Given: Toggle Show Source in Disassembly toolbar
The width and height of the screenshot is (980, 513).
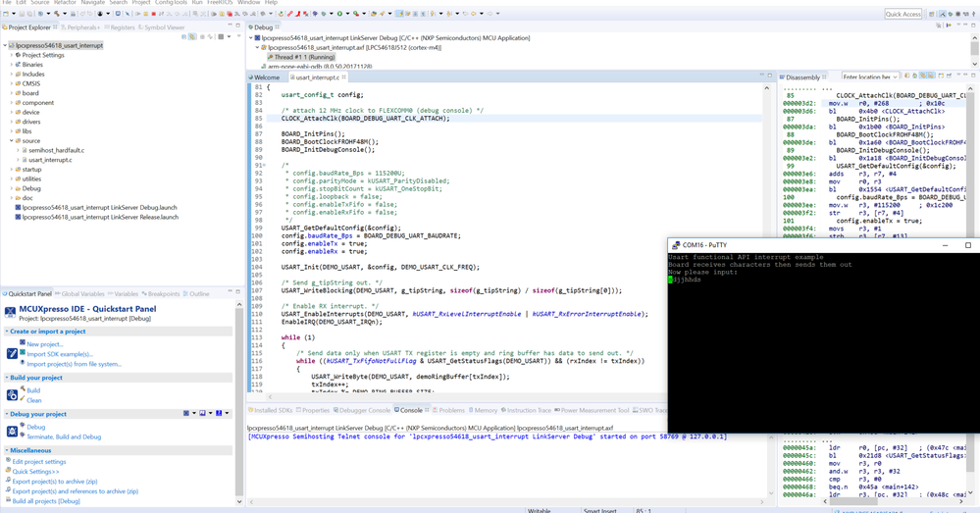Looking at the screenshot, I should (931, 77).
